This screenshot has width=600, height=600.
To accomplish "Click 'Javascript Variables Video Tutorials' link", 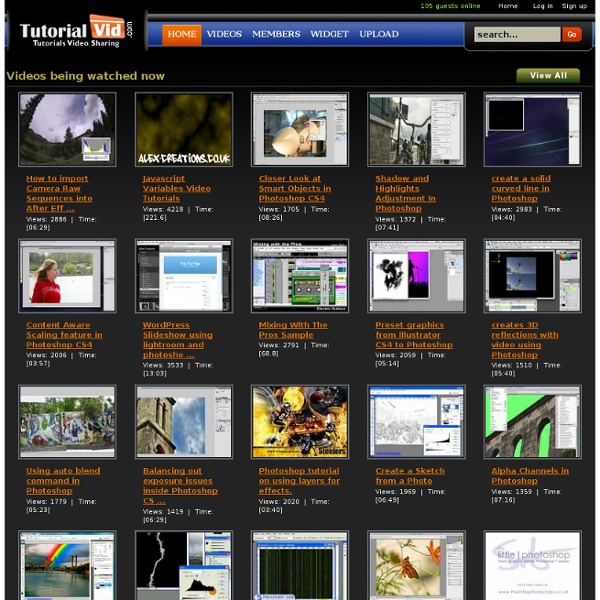I will tap(176, 188).
